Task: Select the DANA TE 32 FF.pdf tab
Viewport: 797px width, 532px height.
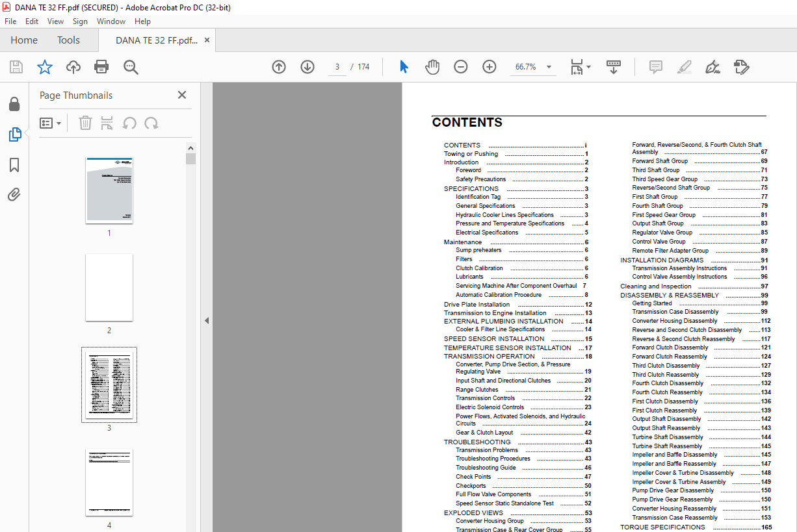Action: [x=157, y=40]
